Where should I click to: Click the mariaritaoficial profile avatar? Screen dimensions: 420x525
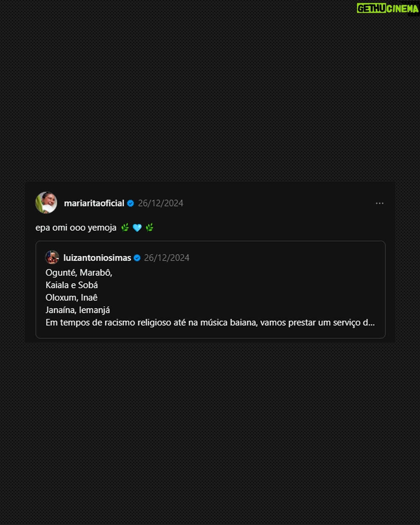[x=46, y=203]
